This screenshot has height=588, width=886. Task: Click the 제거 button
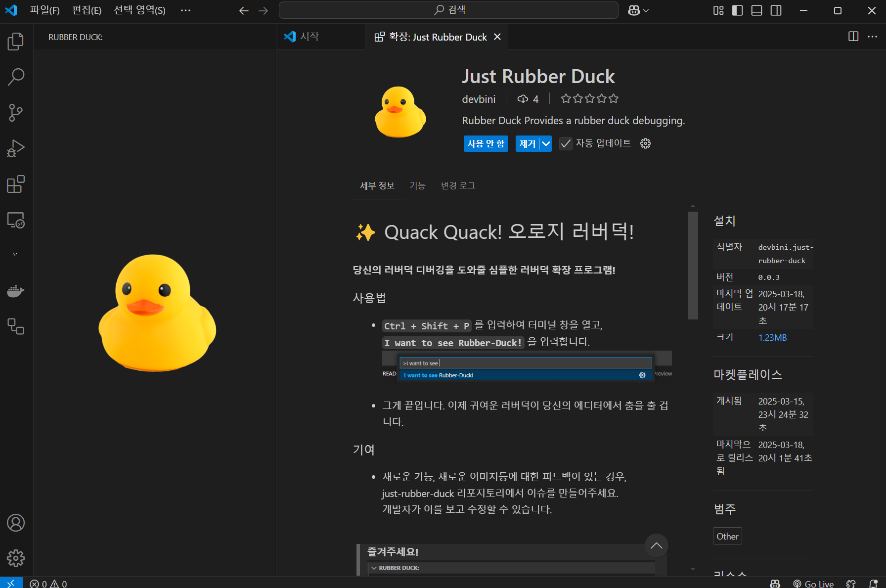point(528,143)
